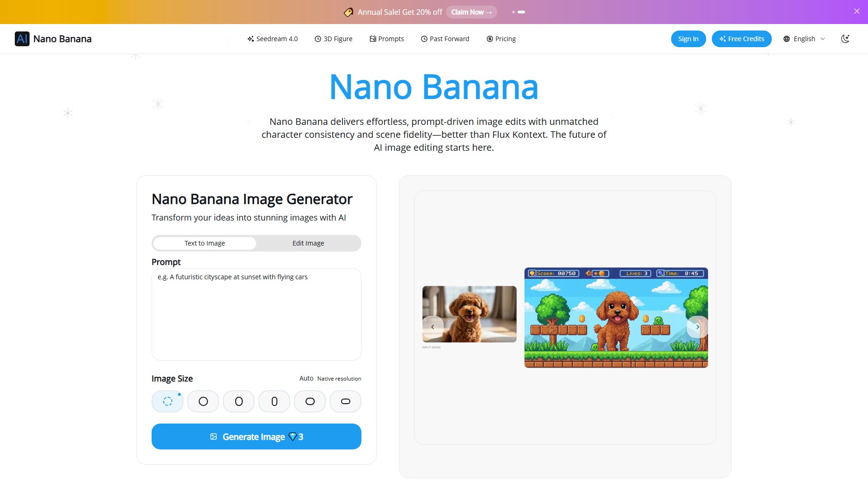The width and height of the screenshot is (868, 498).
Task: Switch to the Edit Image tab
Action: tap(308, 243)
